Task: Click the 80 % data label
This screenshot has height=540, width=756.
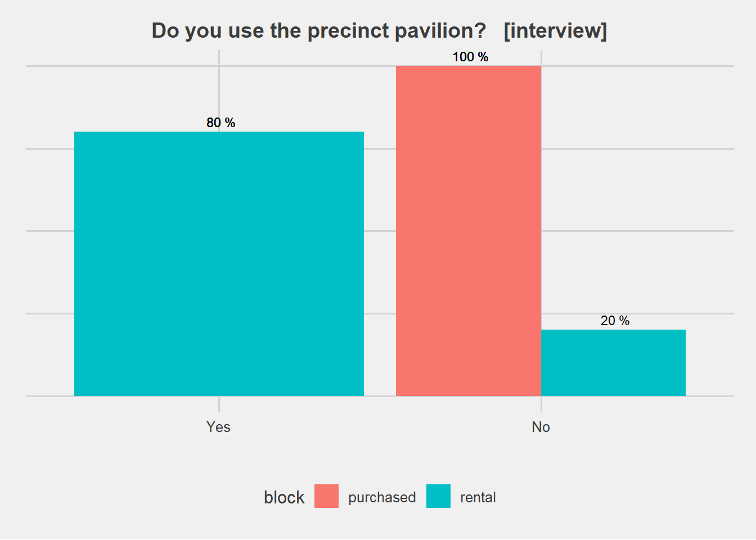Action: tap(220, 123)
